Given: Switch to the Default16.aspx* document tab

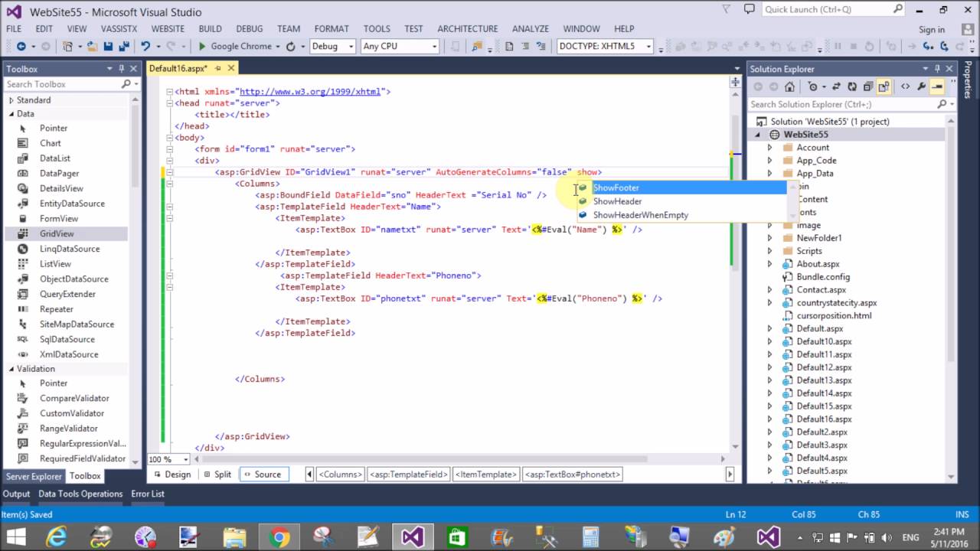Looking at the screenshot, I should coord(178,68).
